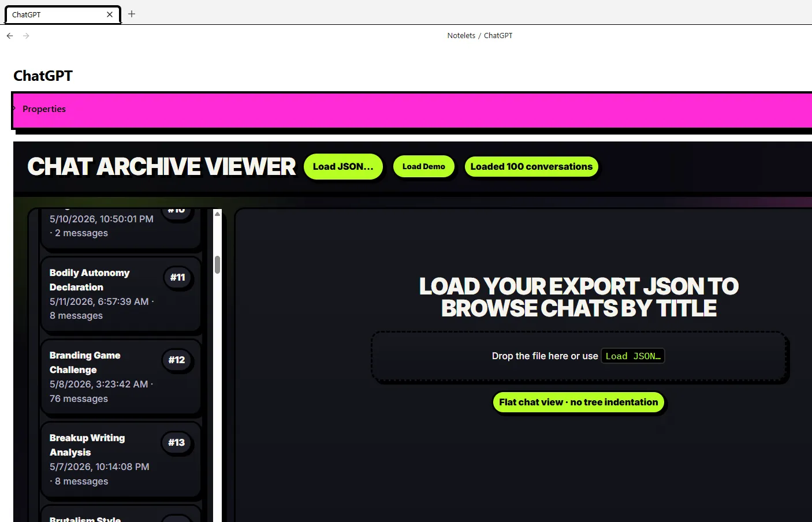Click the scrollbar up arrow in chat list
This screenshot has width=812, height=522.
coord(217,214)
